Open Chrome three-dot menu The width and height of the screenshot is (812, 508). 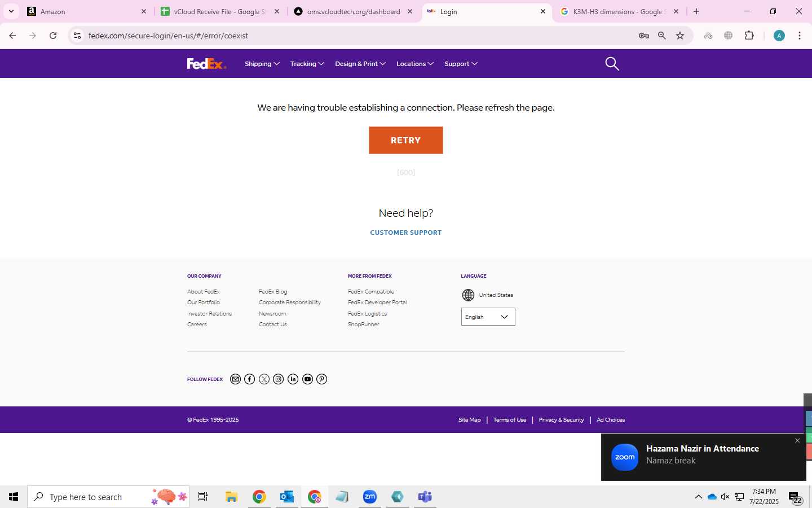800,36
